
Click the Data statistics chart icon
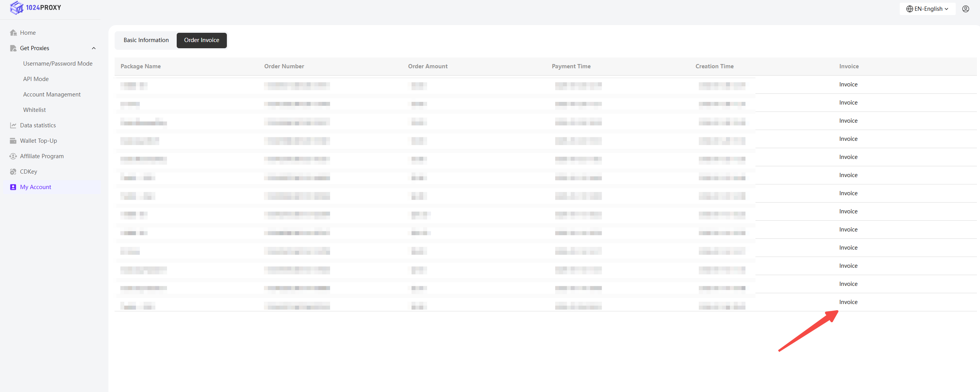[x=13, y=125]
